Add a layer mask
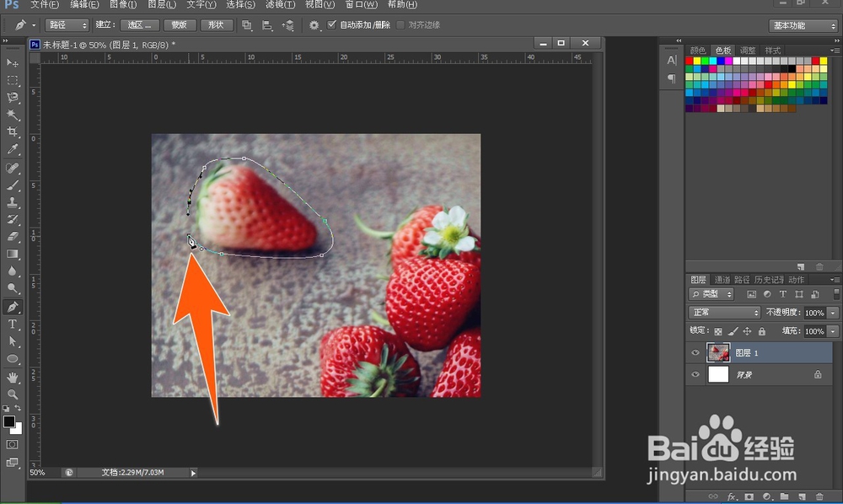This screenshot has height=504, width=843. point(749,496)
